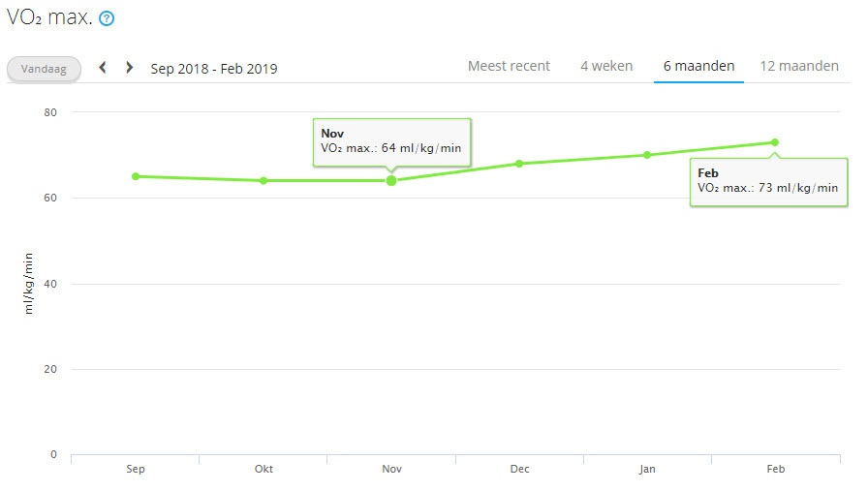Click the Sep 2018 - Feb 2019 date range
The image size is (868, 491).
[x=214, y=69]
